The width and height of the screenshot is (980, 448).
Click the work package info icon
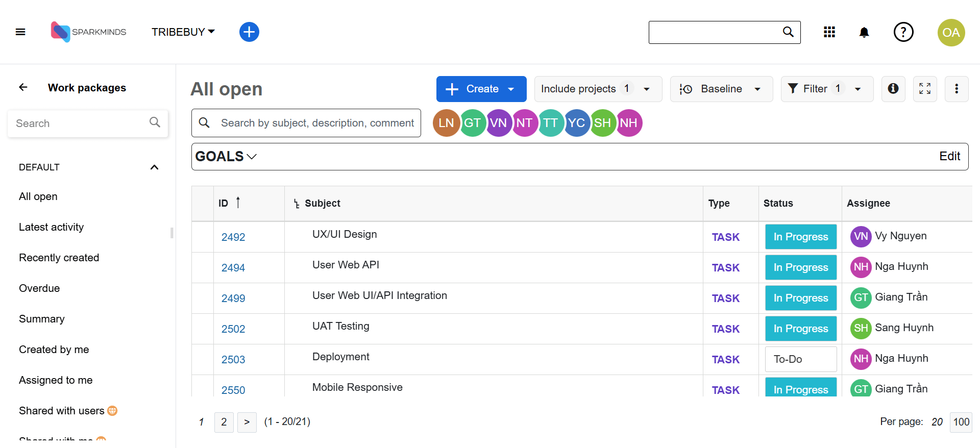point(893,89)
